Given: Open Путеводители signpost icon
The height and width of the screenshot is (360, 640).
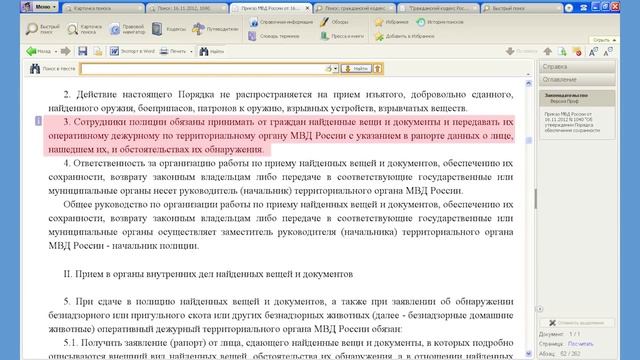Looking at the screenshot, I should [215, 29].
